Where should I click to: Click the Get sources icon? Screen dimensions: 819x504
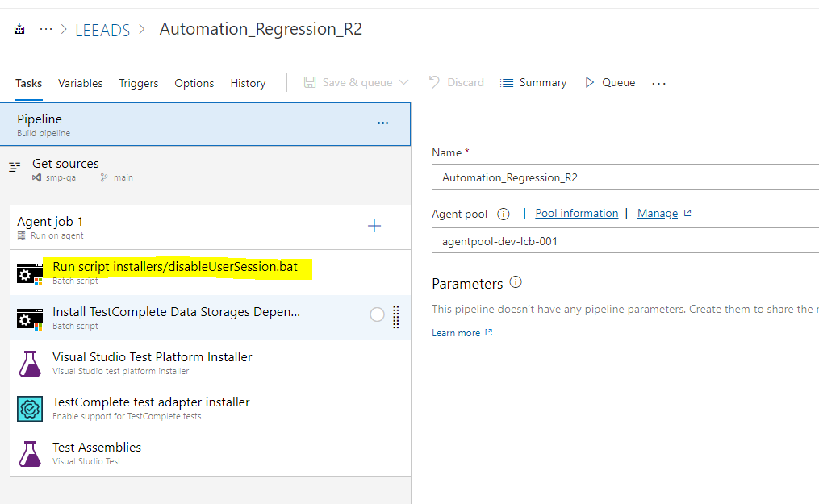[15, 167]
